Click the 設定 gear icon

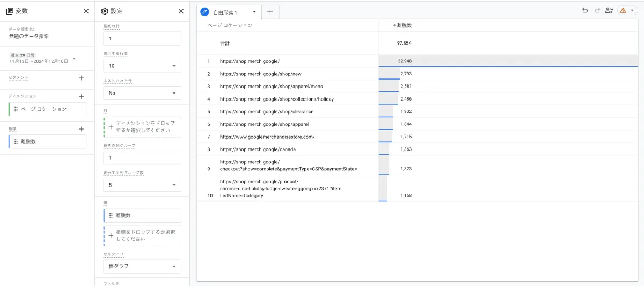pos(105,11)
